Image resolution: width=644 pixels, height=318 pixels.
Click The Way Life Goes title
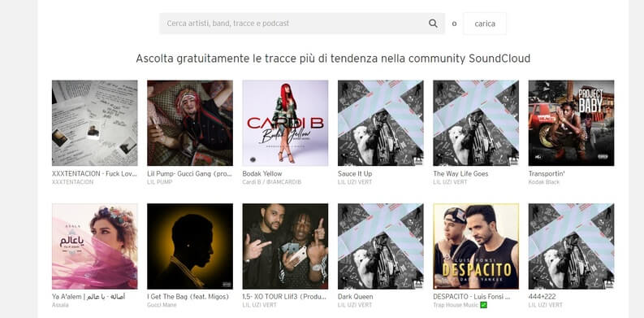pyautogui.click(x=460, y=173)
